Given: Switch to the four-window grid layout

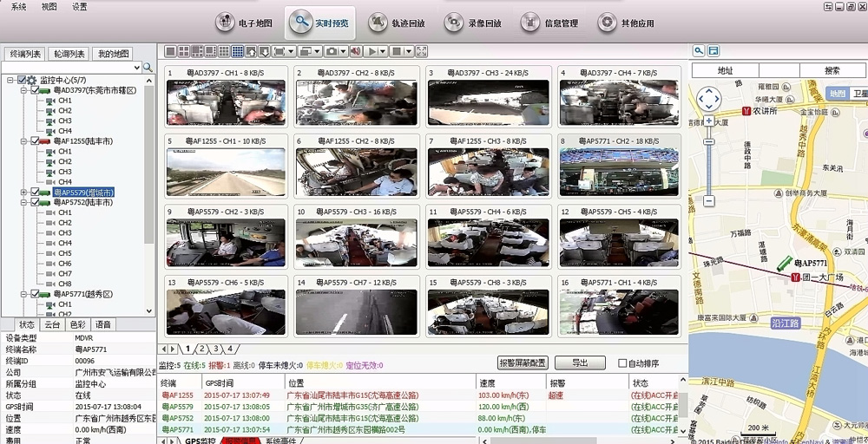Looking at the screenshot, I should coord(184,52).
